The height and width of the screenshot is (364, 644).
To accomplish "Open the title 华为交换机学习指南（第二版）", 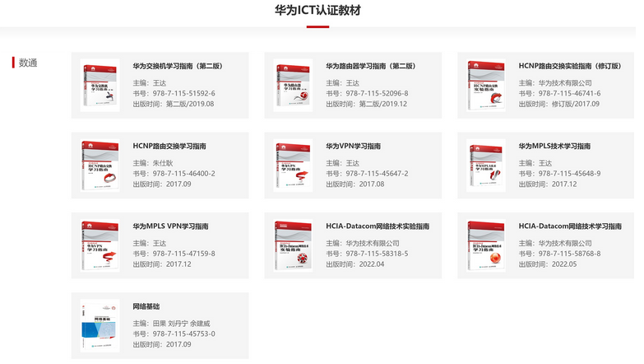I will (x=178, y=66).
